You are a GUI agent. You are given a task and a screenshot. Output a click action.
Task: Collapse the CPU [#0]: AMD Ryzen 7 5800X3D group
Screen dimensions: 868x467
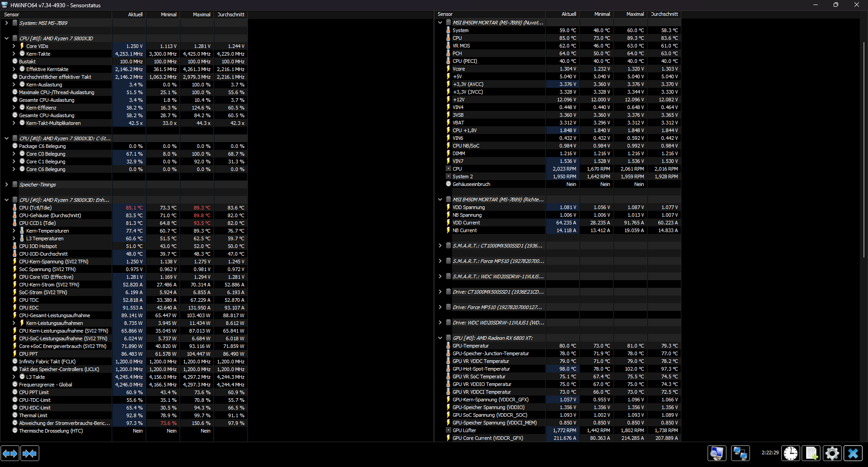coord(6,38)
